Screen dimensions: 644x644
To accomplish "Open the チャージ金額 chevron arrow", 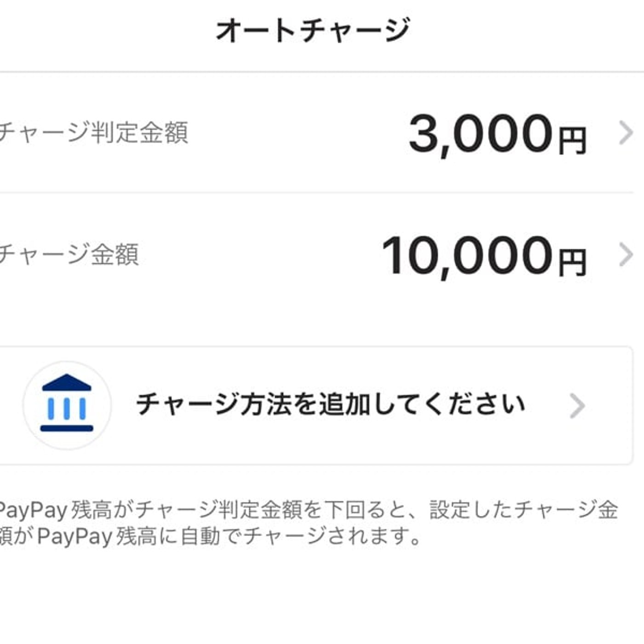I will pyautogui.click(x=625, y=254).
